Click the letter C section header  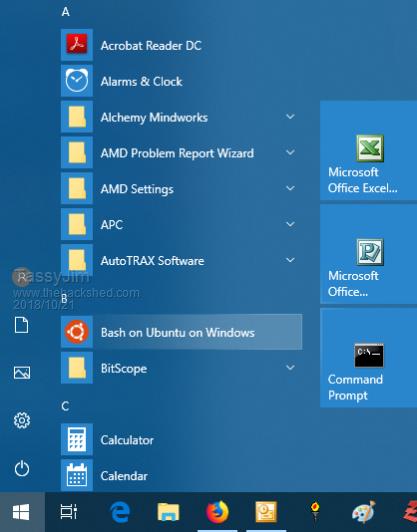[65, 406]
